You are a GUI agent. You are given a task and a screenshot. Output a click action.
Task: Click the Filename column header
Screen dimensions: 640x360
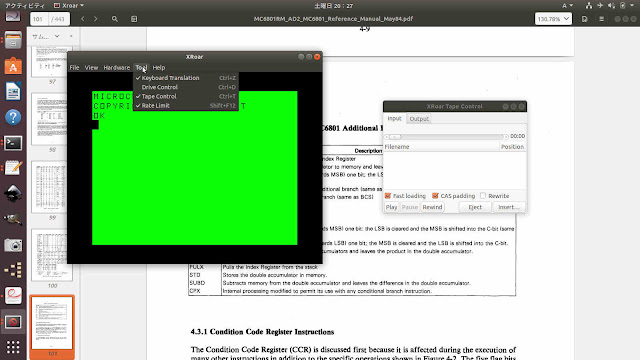click(442, 147)
